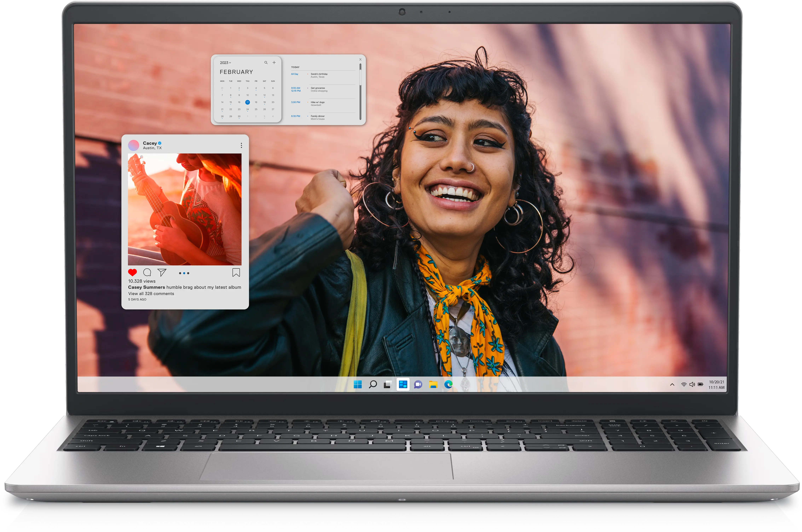Click the 10.328 views count
Screen dimensions: 802x532
point(142,281)
